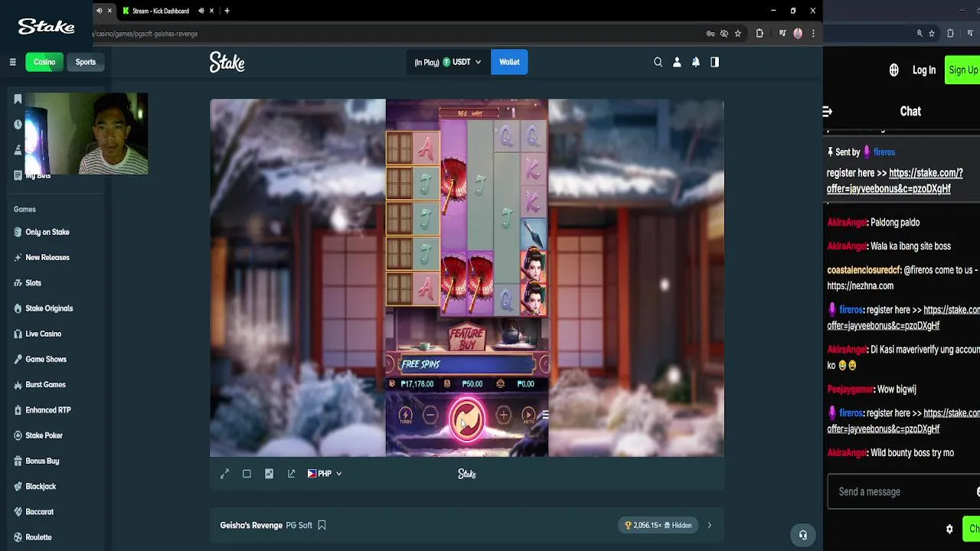Open pinned stake.com offer link
The height and width of the screenshot is (551, 980).
tap(895, 181)
